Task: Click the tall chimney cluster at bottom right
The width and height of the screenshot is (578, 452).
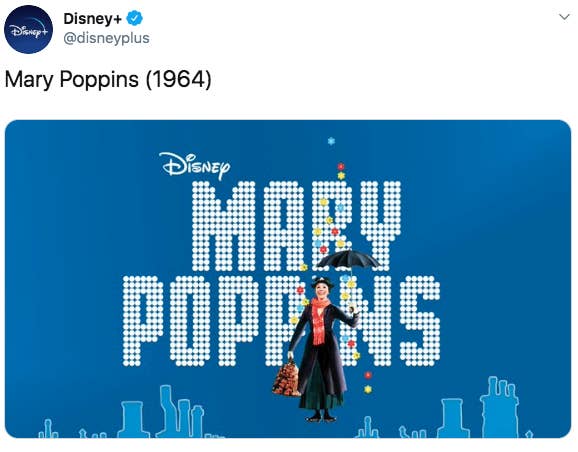Action: [499, 407]
